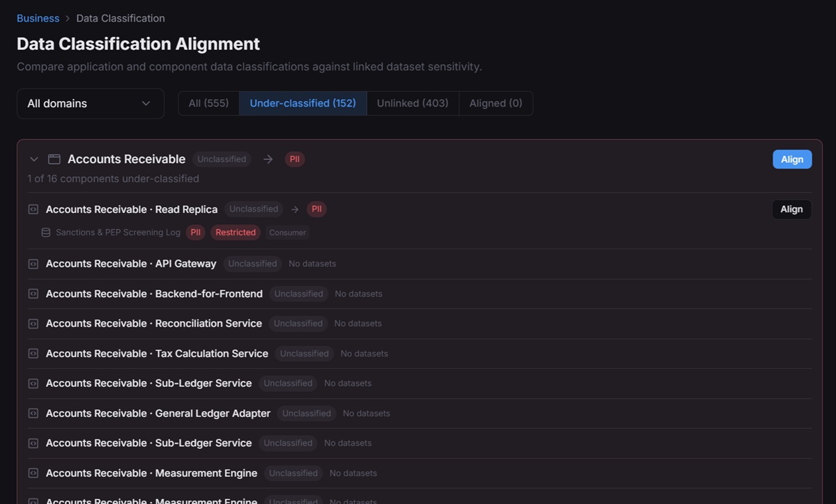Select Accounts Receivable · Reconciliation Service row title
Screen dimensions: 836x504
[154, 324]
